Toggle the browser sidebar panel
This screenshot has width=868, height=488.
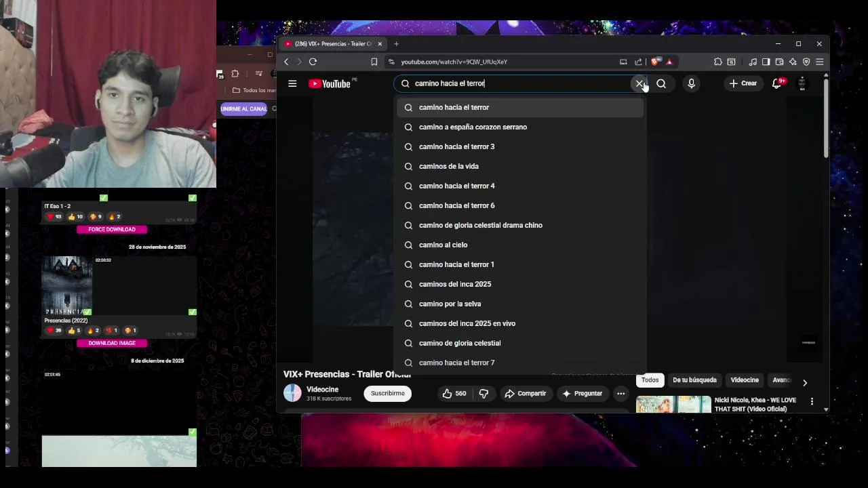(x=766, y=62)
